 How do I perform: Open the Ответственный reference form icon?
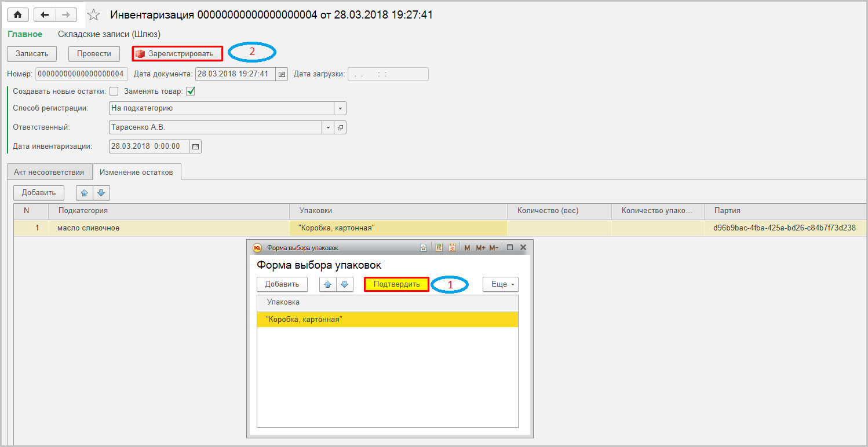341,127
